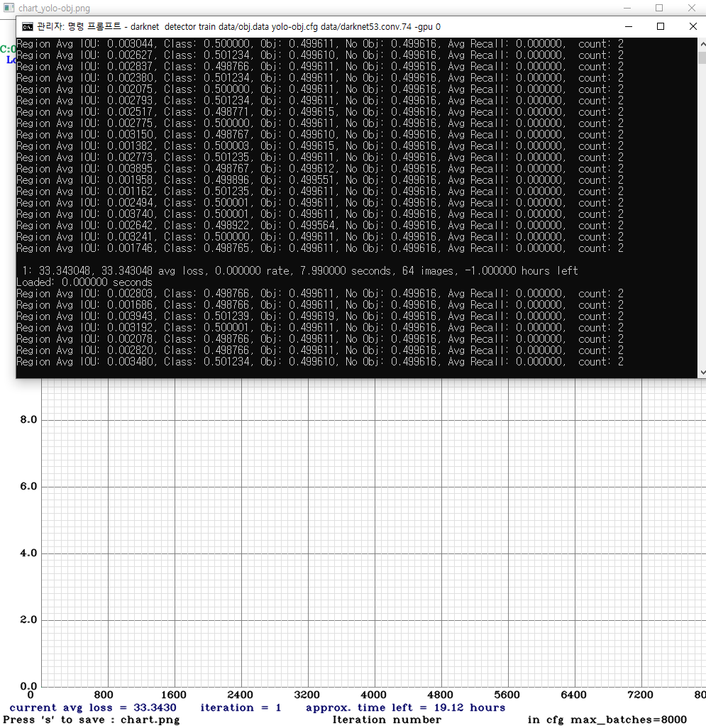Click 'in cfg max_batches=8000' text
The height and width of the screenshot is (728, 706).
tap(607, 720)
